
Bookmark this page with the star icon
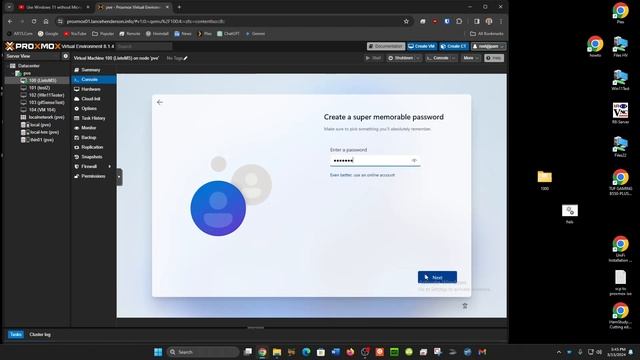click(406, 21)
